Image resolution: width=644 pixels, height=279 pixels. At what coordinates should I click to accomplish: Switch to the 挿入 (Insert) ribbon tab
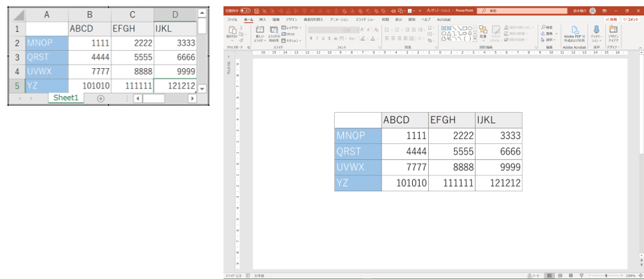[x=262, y=19]
